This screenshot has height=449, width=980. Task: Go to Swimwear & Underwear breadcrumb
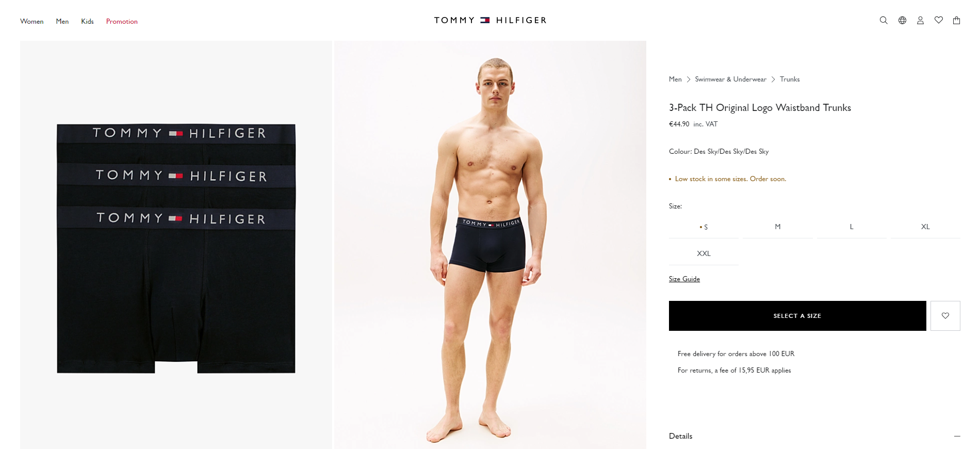[730, 79]
